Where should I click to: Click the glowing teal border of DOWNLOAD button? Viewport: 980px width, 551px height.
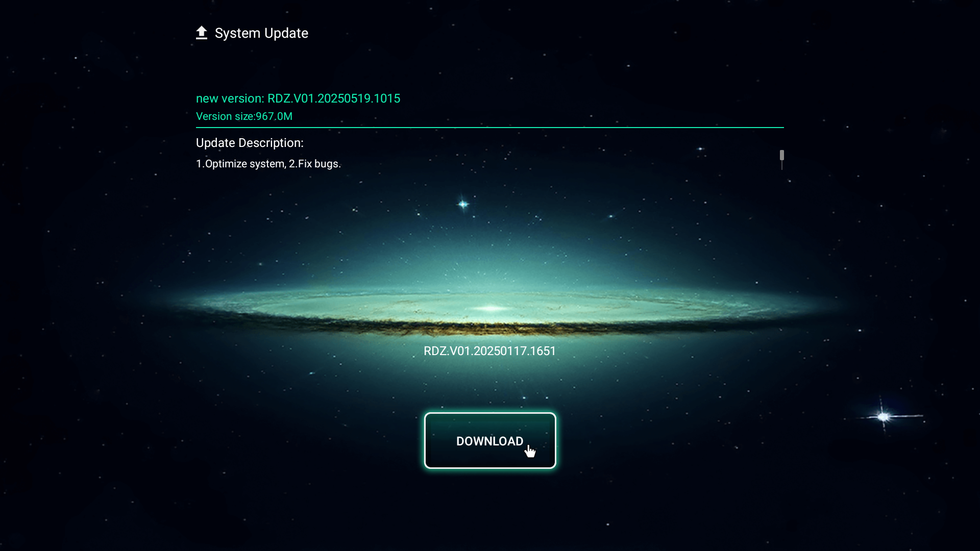coord(490,414)
